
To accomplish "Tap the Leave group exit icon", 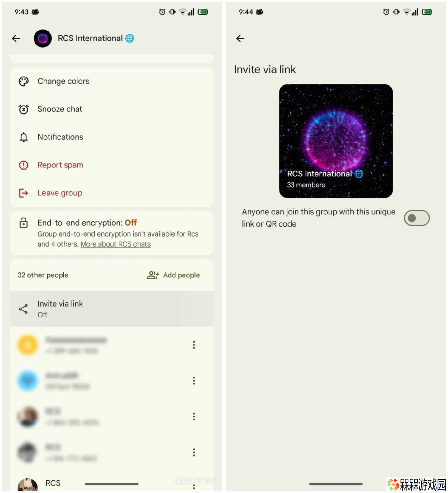I will coord(24,193).
